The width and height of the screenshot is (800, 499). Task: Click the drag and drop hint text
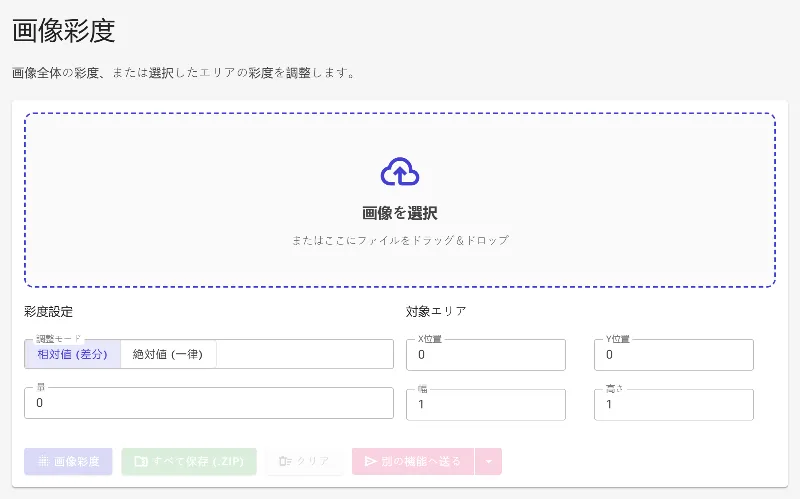point(400,240)
